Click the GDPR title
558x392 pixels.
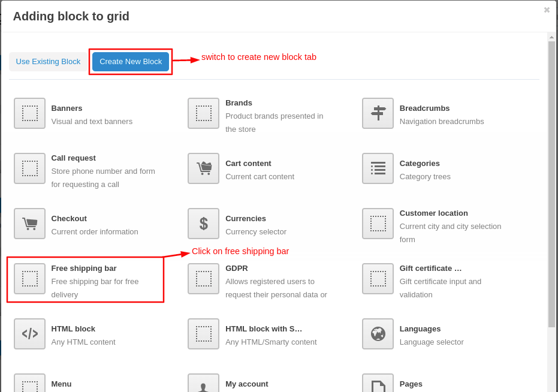(237, 269)
